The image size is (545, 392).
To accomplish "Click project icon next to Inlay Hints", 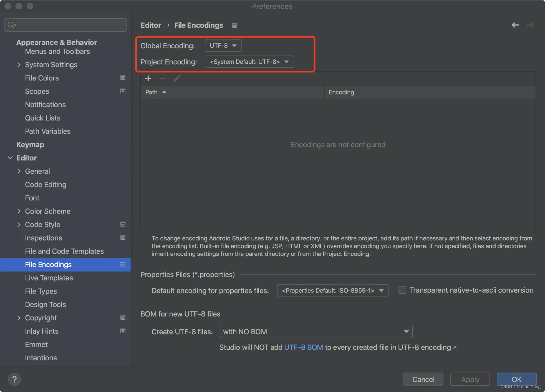I will tap(123, 331).
